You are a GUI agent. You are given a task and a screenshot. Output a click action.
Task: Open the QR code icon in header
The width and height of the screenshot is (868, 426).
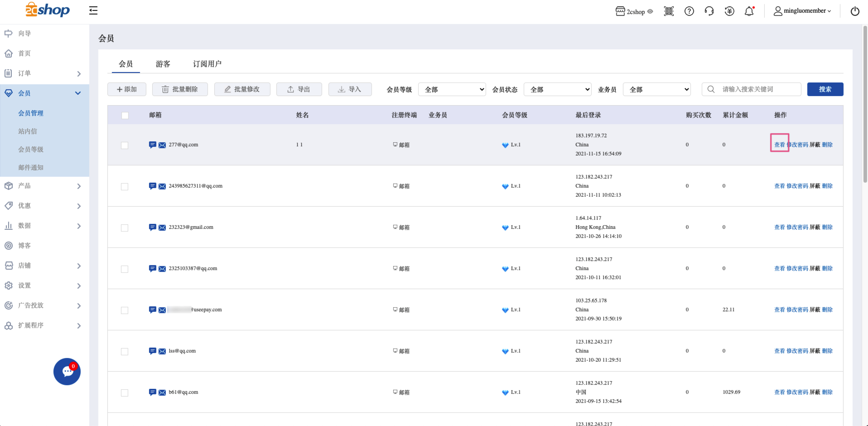[x=668, y=11]
